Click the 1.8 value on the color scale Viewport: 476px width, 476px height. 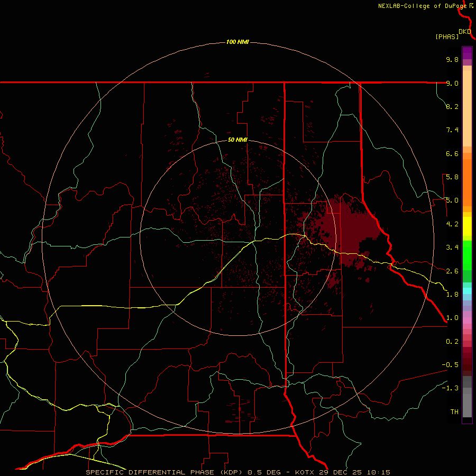pyautogui.click(x=452, y=295)
